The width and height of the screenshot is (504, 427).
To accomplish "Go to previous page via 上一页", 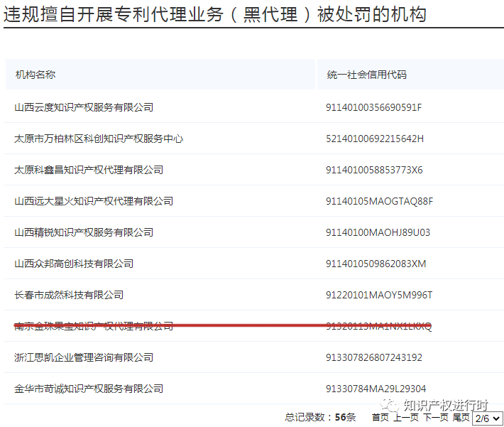I will coord(406,418).
